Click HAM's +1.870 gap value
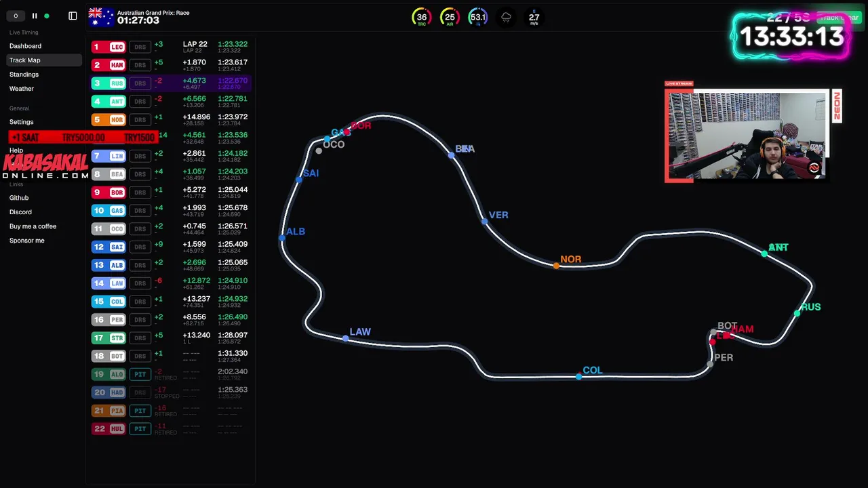The height and width of the screenshot is (488, 868). click(194, 62)
